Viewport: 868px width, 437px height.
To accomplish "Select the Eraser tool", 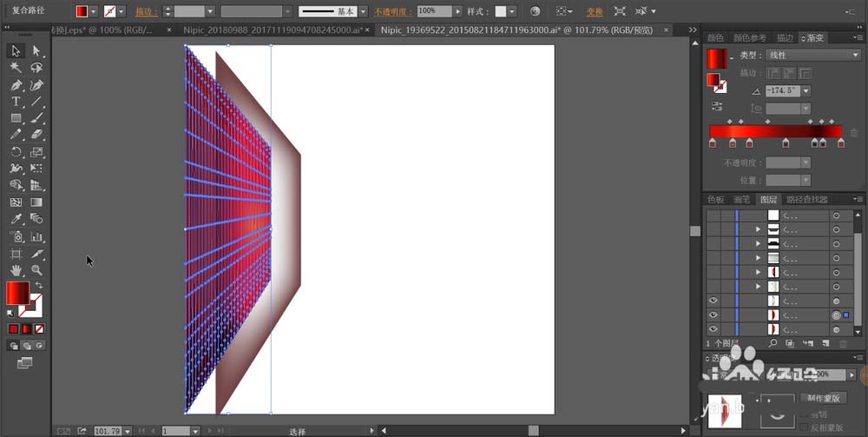I will point(36,135).
